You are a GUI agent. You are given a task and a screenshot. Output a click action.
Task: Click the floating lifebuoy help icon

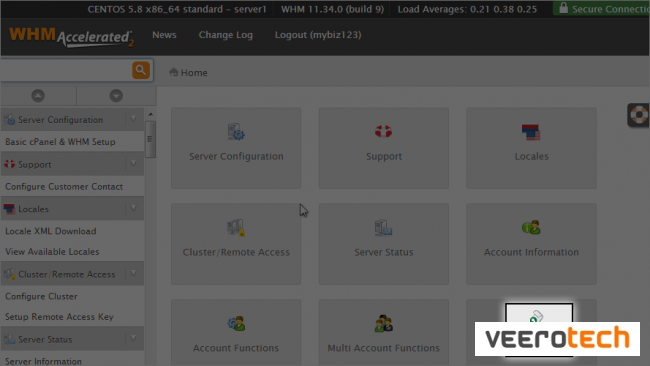(x=639, y=115)
